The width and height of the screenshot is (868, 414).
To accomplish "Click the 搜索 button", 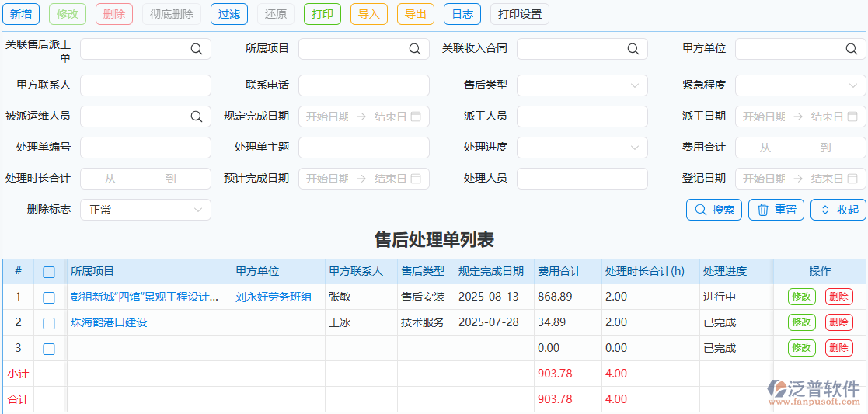I will [714, 210].
